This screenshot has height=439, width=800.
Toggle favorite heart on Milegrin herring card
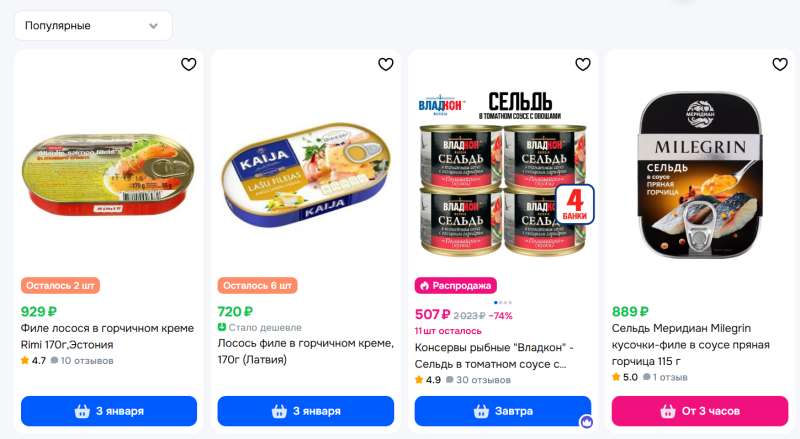780,64
